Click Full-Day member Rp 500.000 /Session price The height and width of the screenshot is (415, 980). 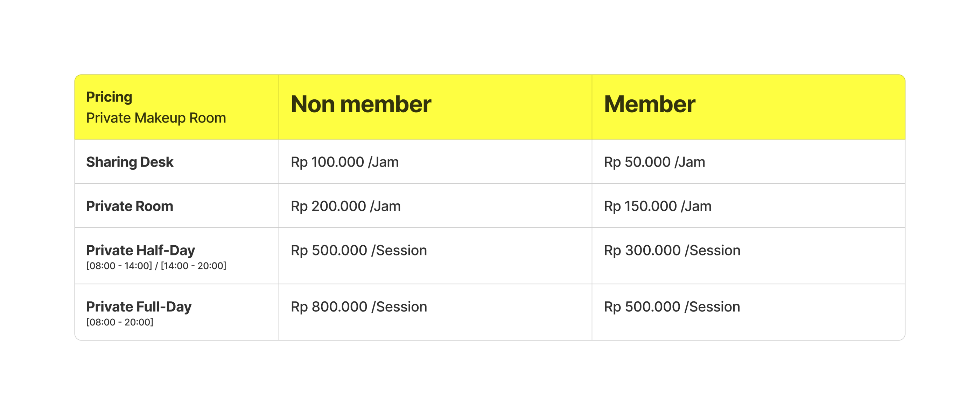point(672,307)
